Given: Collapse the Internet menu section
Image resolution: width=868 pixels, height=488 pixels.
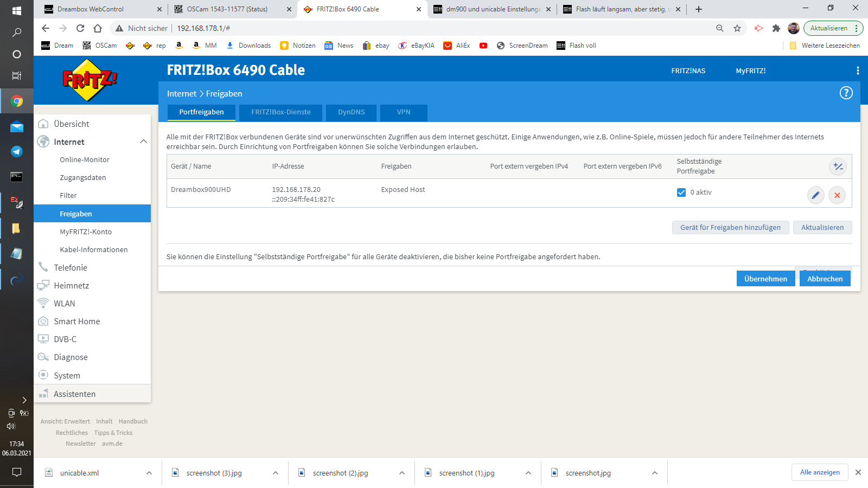Looking at the screenshot, I should 143,142.
